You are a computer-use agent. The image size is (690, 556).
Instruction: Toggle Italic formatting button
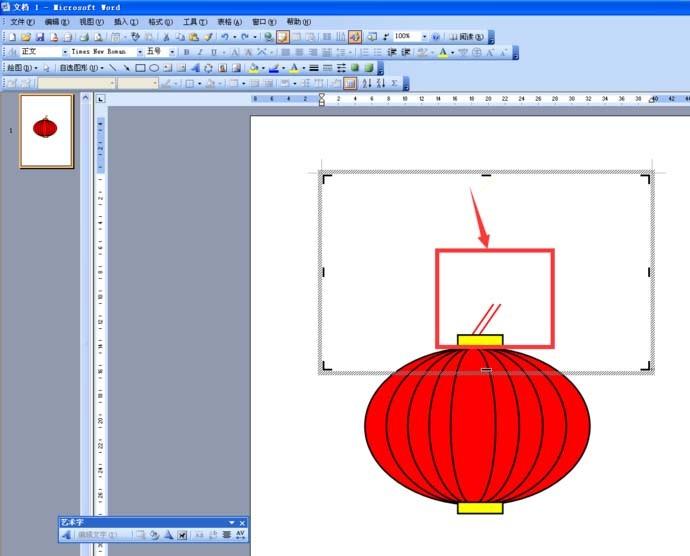click(x=199, y=52)
